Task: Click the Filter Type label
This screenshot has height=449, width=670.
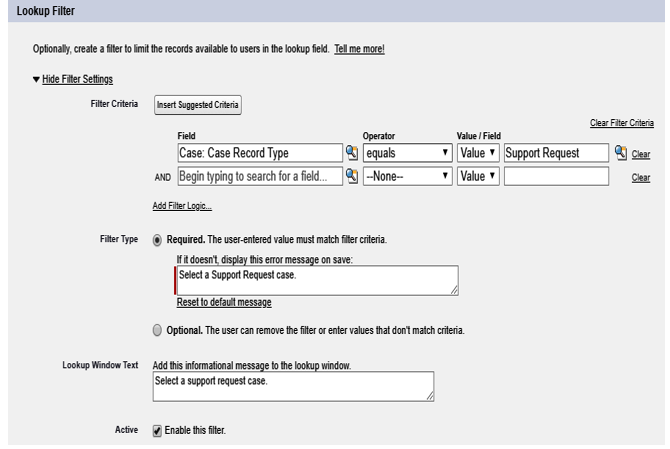Action: click(119, 239)
